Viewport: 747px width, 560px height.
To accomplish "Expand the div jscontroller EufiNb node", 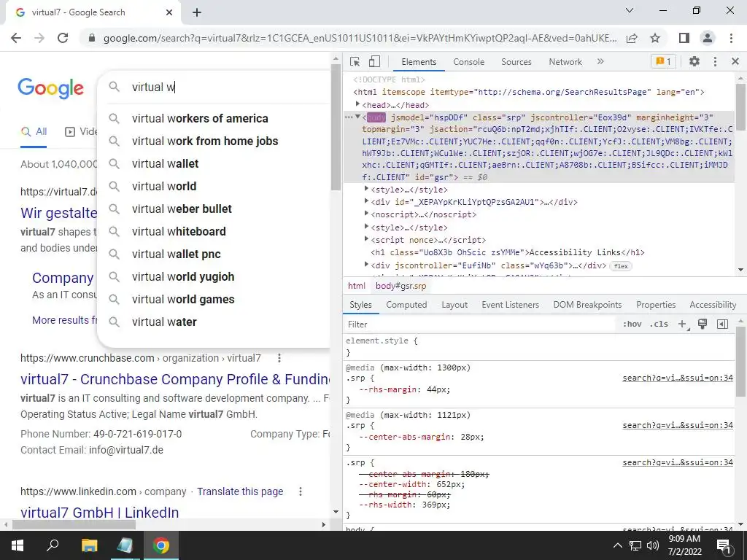I will coord(366,264).
